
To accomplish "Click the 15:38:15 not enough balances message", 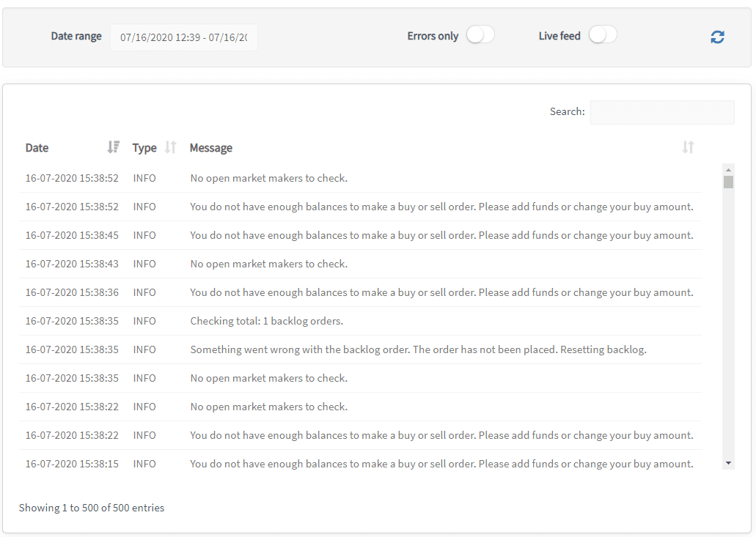I will [x=441, y=464].
